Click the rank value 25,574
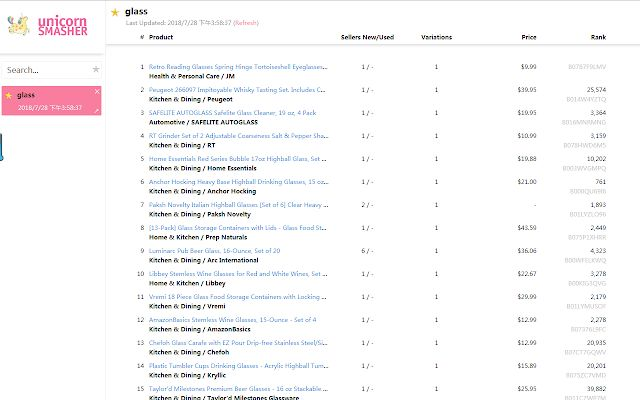Image resolution: width=640 pixels, height=400 pixels. point(596,89)
